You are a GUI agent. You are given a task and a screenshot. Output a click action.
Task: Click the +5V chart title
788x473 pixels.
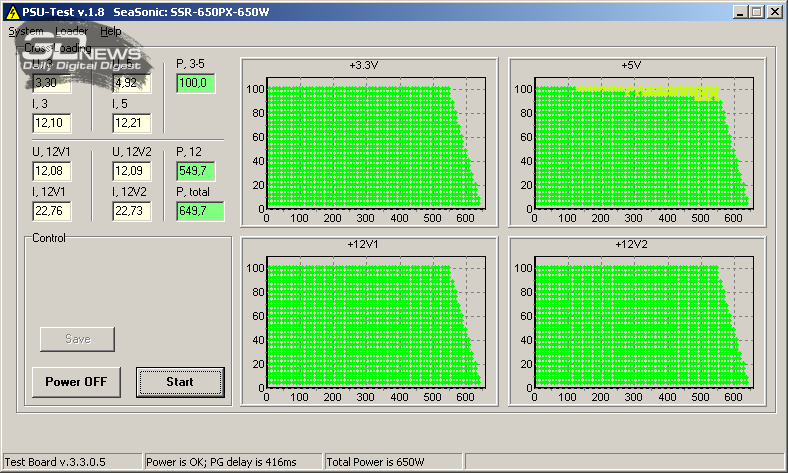(631, 65)
